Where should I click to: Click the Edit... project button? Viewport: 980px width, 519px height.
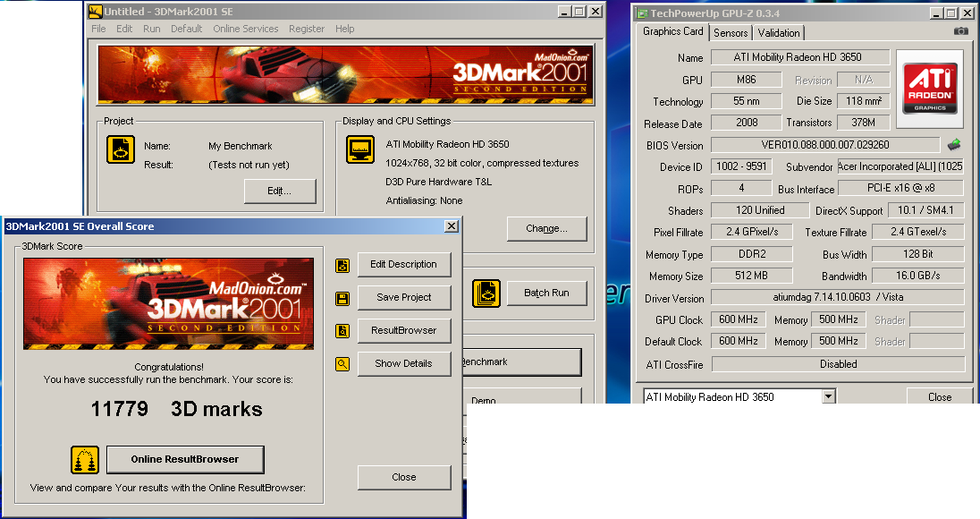[279, 191]
